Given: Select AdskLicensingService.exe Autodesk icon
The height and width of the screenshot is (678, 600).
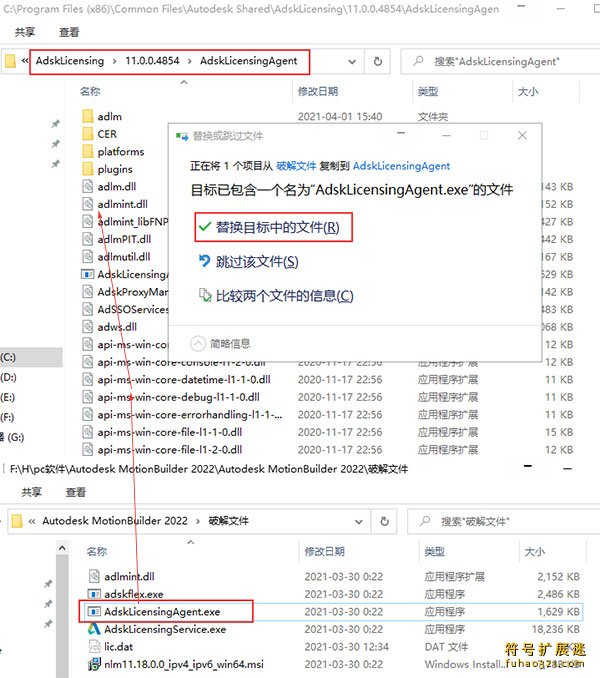Looking at the screenshot, I should pos(94,629).
